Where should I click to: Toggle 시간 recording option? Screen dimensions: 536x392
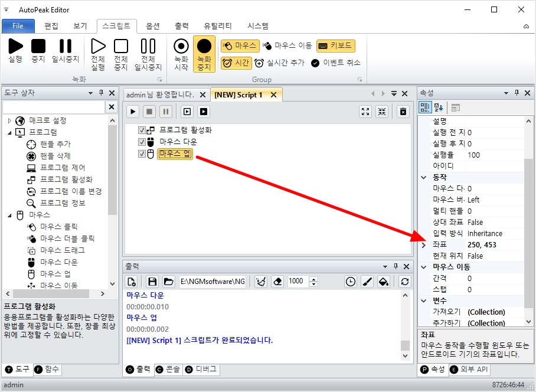[236, 63]
